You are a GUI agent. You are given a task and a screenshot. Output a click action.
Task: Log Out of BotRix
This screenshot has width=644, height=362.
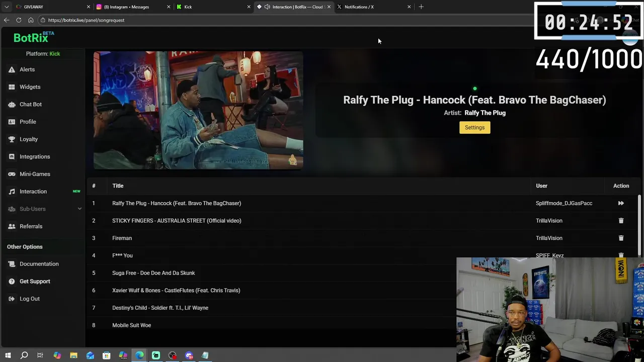30,299
